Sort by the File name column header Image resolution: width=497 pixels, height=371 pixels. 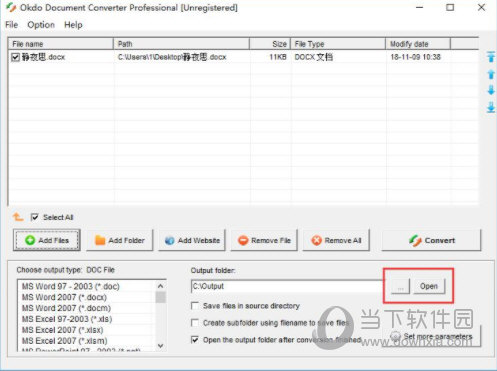coord(61,44)
